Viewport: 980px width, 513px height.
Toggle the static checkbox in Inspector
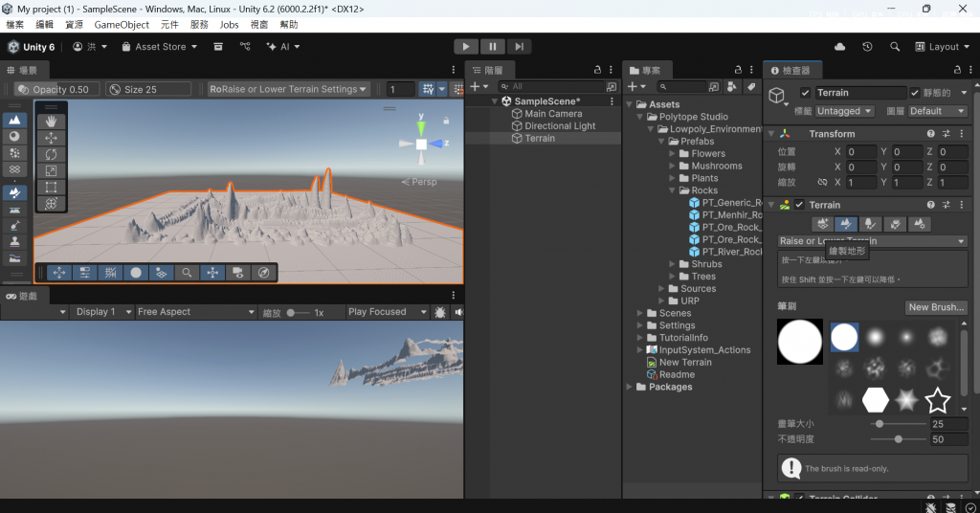coord(914,93)
